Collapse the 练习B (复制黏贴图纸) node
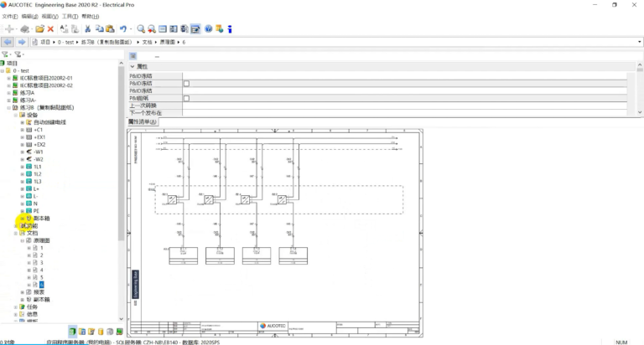This screenshot has height=345, width=644. 8,107
